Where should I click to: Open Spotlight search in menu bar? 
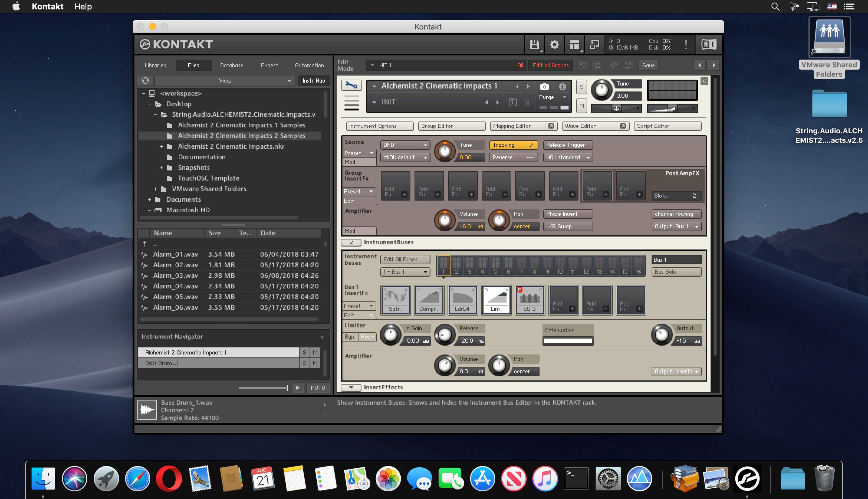[775, 6]
